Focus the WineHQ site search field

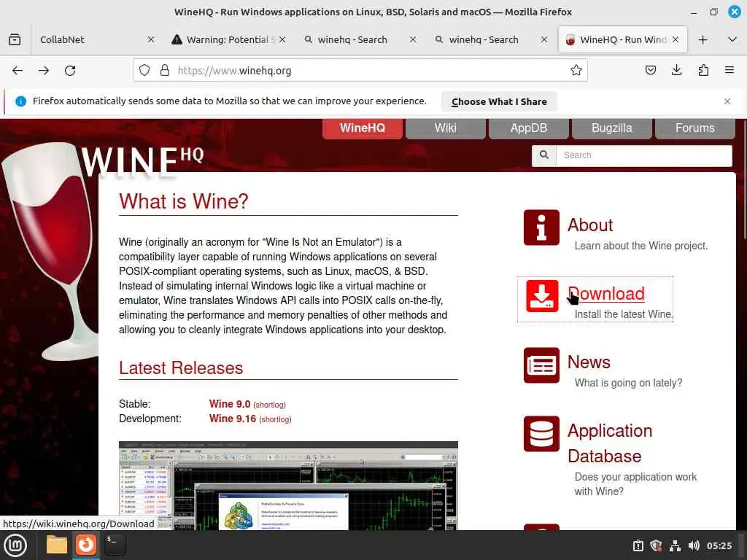[x=643, y=155]
